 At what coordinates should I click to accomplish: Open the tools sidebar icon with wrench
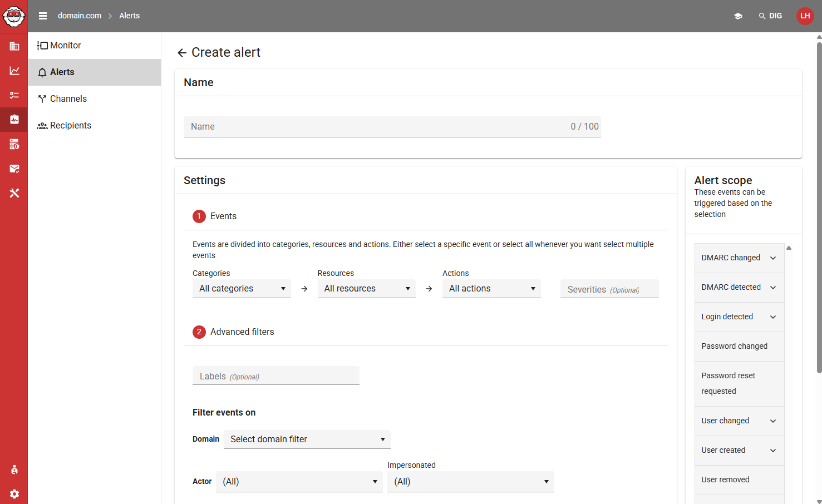tap(14, 193)
